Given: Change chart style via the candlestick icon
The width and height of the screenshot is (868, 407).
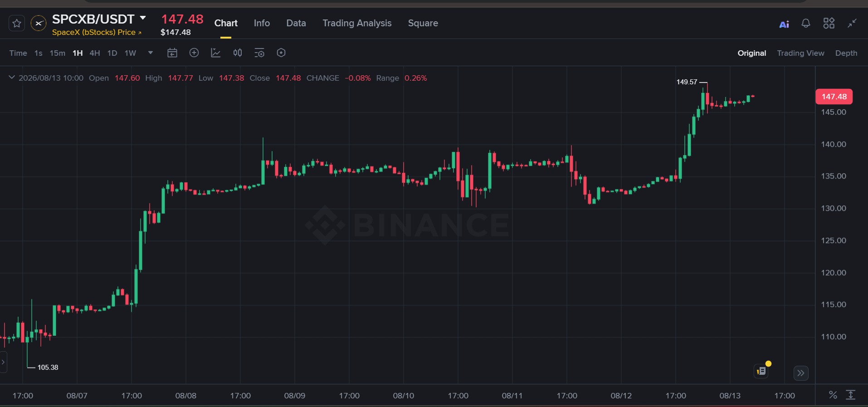Looking at the screenshot, I should (238, 53).
